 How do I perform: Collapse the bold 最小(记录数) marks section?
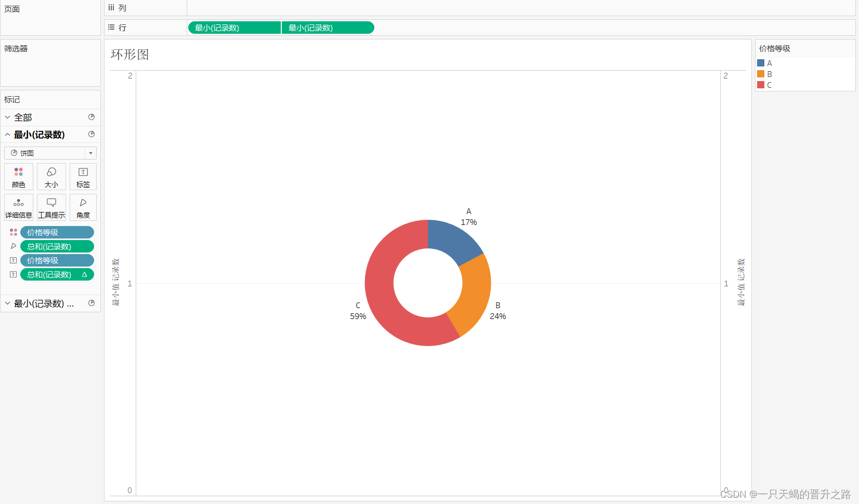coord(8,135)
